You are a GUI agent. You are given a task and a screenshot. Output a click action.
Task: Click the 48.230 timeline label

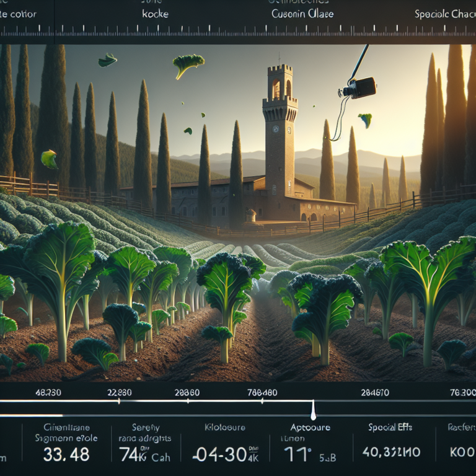coord(48,392)
